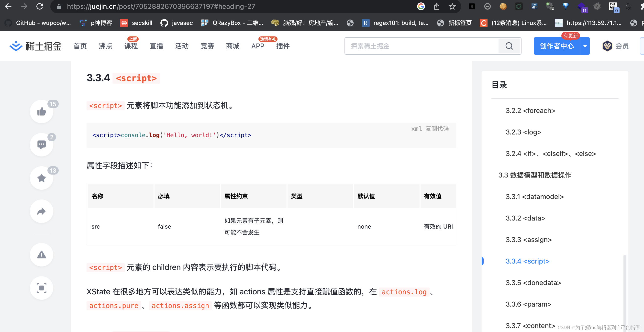Open comments via speech bubble icon
Image resolution: width=644 pixels, height=332 pixels.
point(42,144)
